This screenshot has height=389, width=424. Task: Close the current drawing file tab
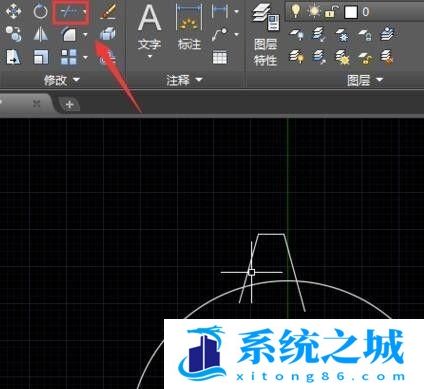tap(36, 104)
